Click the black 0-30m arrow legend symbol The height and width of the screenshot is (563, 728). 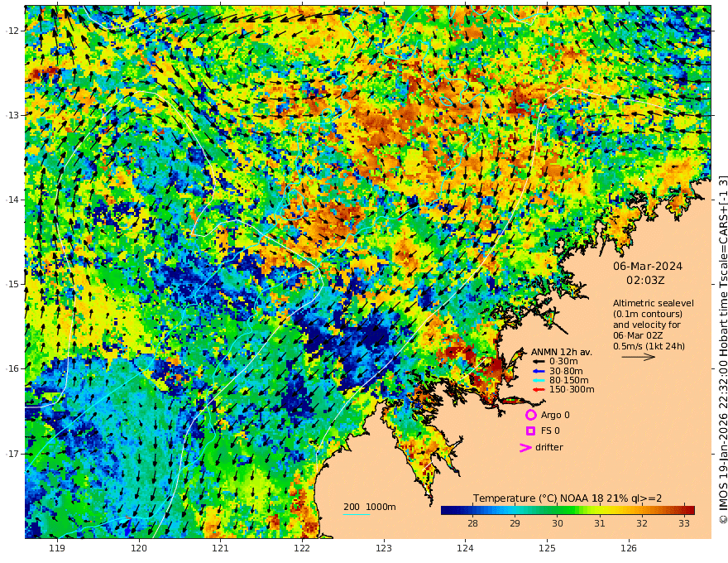pyautogui.click(x=538, y=362)
